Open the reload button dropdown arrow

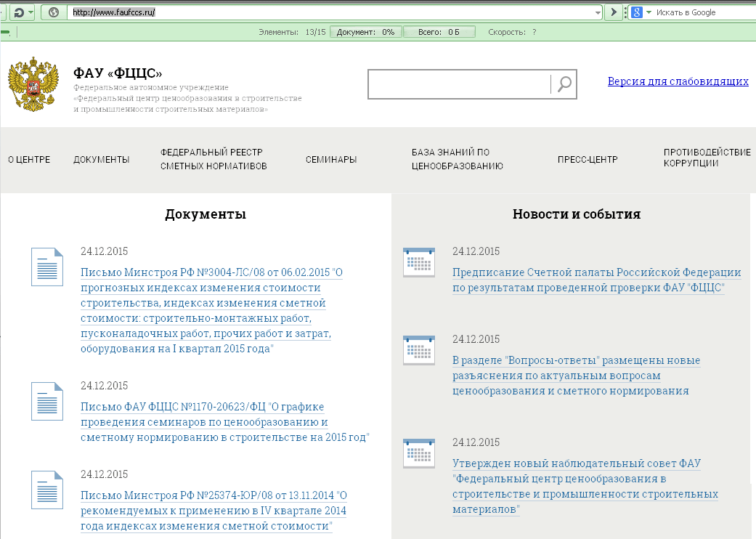point(31,12)
